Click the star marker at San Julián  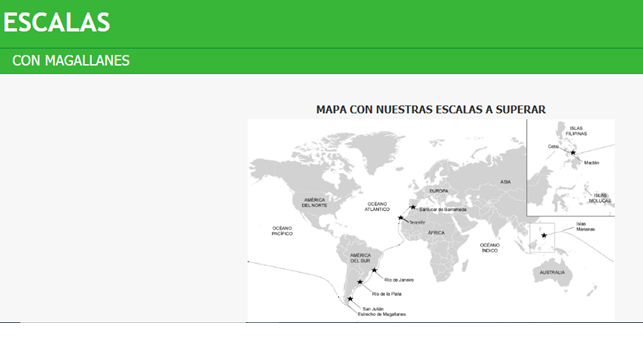click(350, 299)
